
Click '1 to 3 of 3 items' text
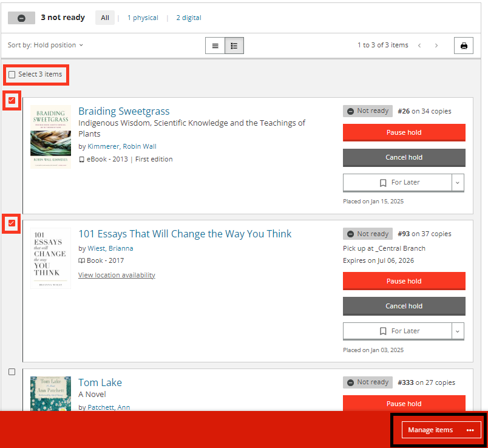point(383,45)
